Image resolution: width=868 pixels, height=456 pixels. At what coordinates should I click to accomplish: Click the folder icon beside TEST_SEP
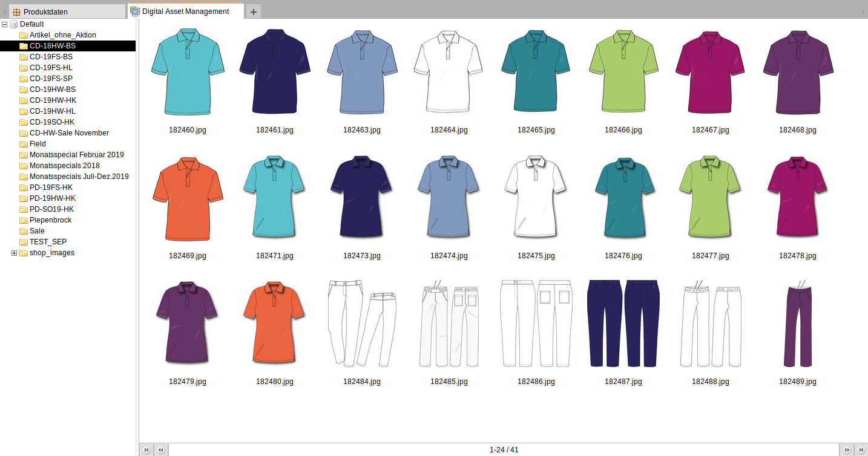coord(24,242)
